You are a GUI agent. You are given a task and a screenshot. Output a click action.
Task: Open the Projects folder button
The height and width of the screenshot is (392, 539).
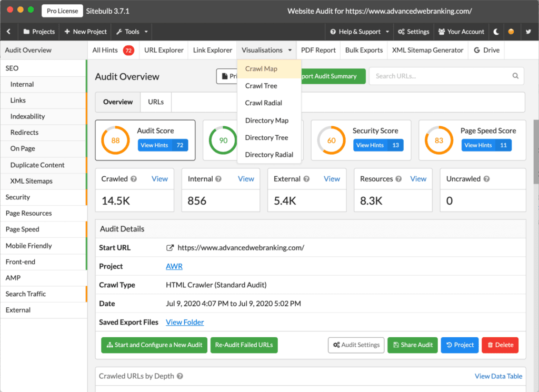point(39,32)
